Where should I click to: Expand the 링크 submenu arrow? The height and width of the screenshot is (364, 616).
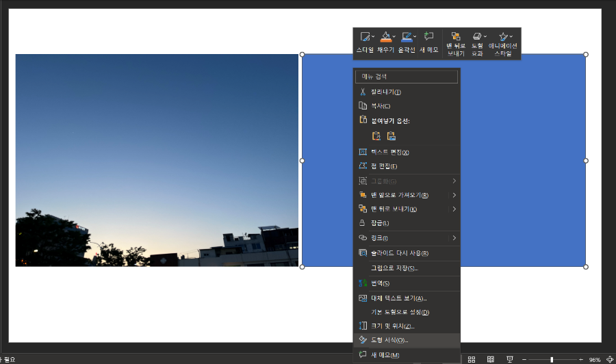coord(454,238)
